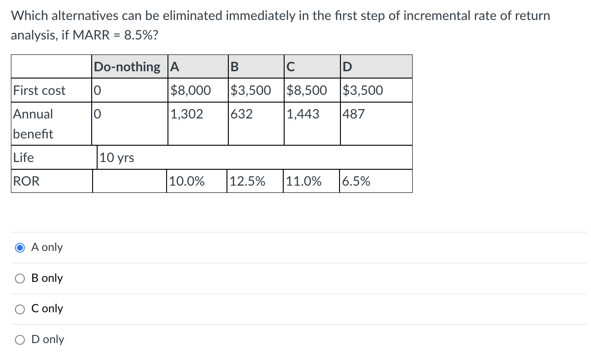Click the 'Life' row label
This screenshot has width=591, height=364.
tap(24, 157)
